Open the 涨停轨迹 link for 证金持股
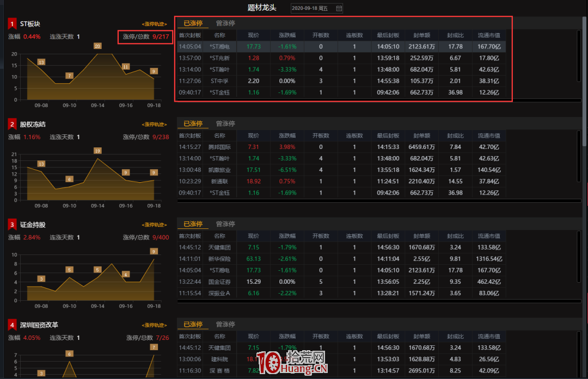The height and width of the screenshot is (379, 588). point(154,225)
